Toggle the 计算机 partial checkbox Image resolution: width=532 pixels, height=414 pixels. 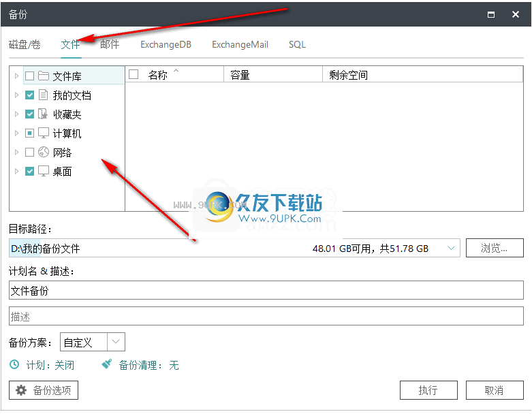tap(29, 133)
